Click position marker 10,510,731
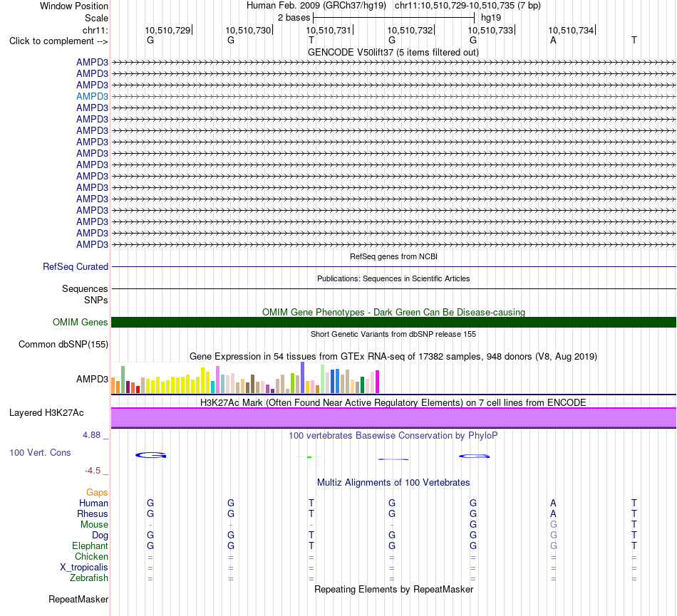Image resolution: width=677 pixels, height=616 pixels. (x=329, y=30)
